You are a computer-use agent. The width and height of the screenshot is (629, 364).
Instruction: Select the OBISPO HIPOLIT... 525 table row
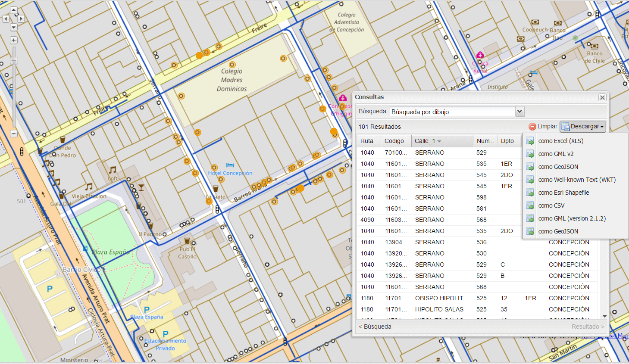(x=441, y=298)
